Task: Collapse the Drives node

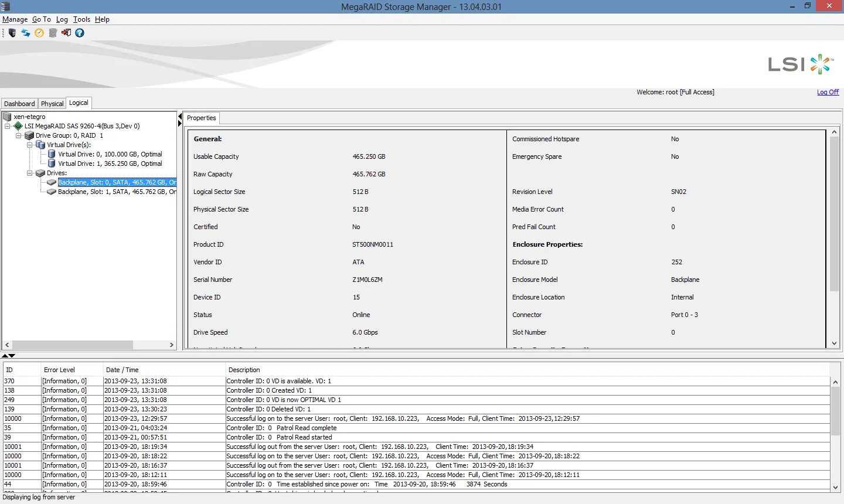Action: 29,173
